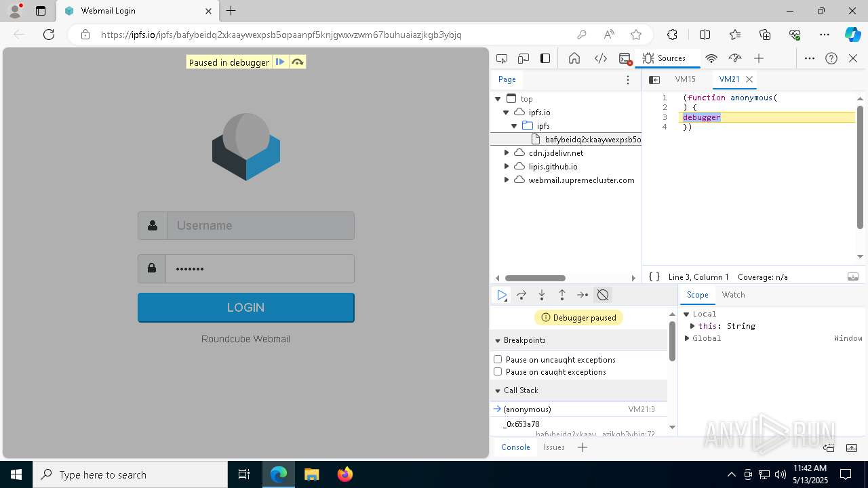Toggle device emulation icon in DevTools
Viewport: 868px width, 488px height.
524,58
